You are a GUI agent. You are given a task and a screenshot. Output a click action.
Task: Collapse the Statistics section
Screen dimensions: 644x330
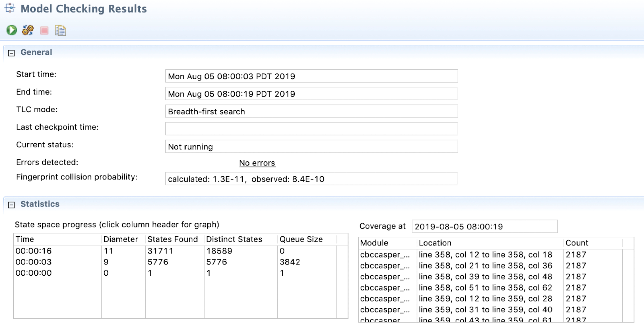pos(11,205)
